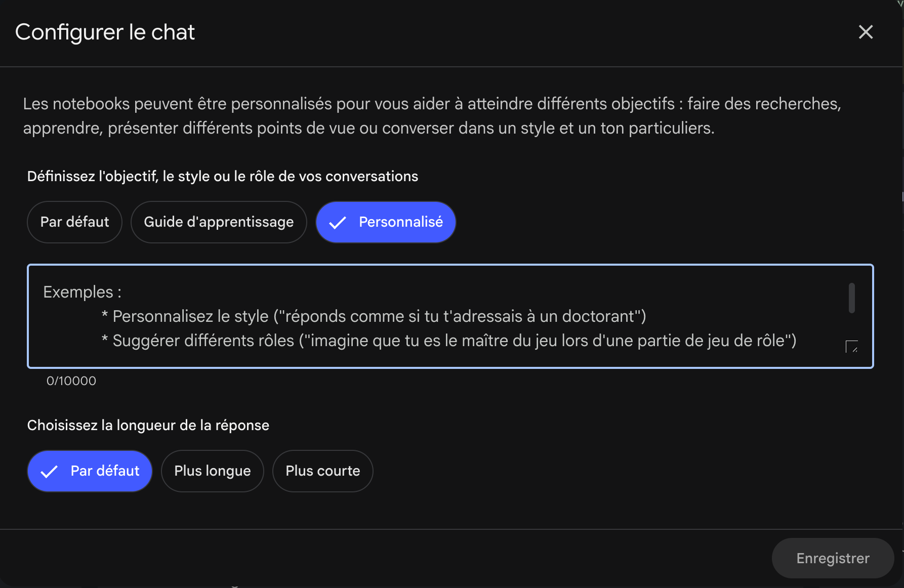The image size is (904, 588).
Task: Close the Configurer le chat dialog
Action: pos(866,32)
